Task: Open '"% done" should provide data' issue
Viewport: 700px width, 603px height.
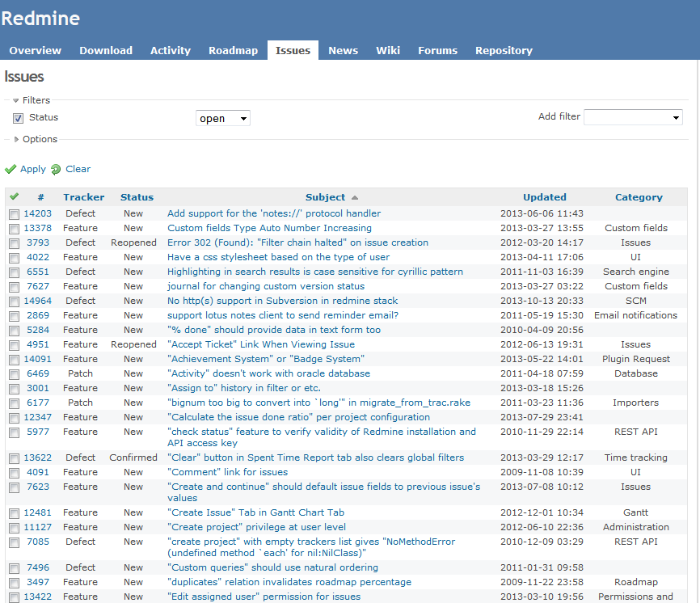Action: (x=274, y=330)
